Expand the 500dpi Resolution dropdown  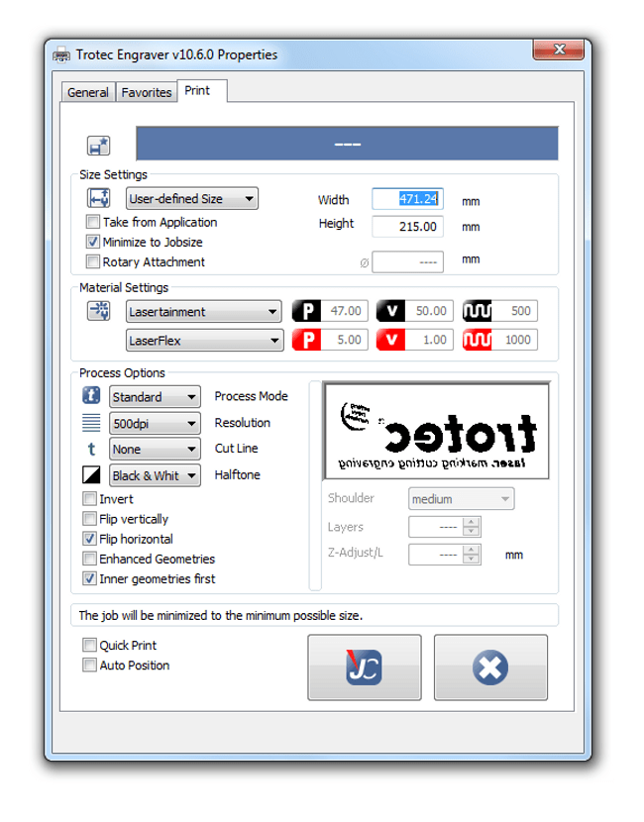(x=155, y=423)
